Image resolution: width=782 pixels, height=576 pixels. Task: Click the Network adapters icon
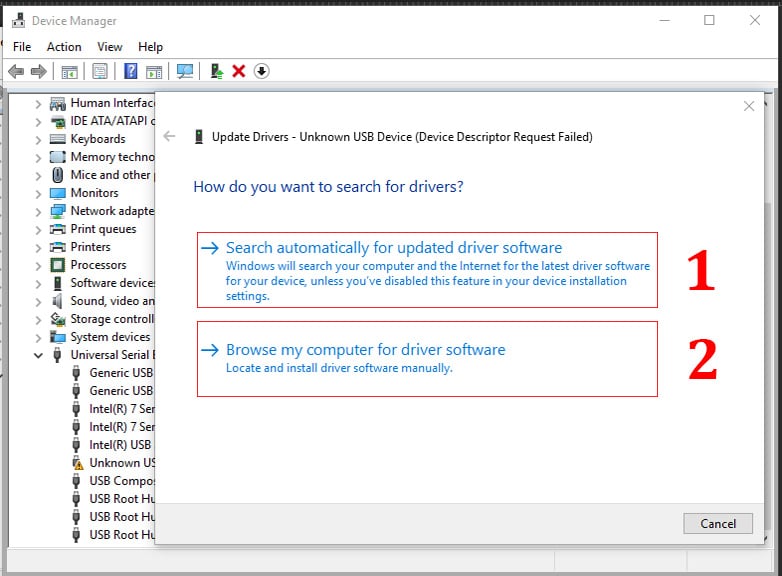(58, 211)
